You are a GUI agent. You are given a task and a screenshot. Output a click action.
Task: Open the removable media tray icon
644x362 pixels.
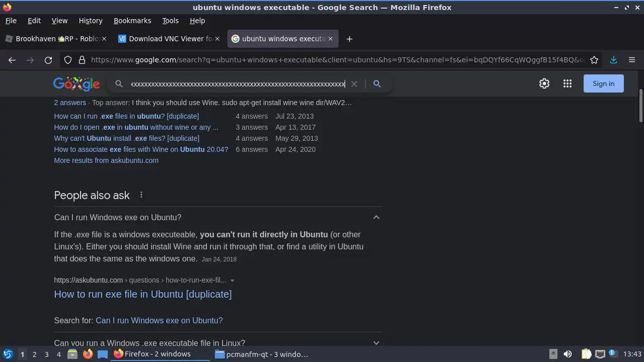(553, 354)
